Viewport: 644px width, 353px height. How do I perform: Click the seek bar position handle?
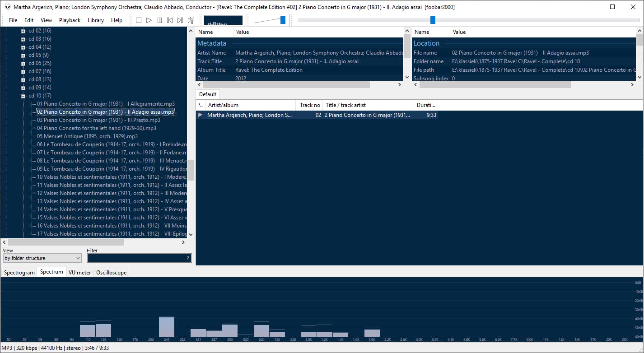point(433,20)
